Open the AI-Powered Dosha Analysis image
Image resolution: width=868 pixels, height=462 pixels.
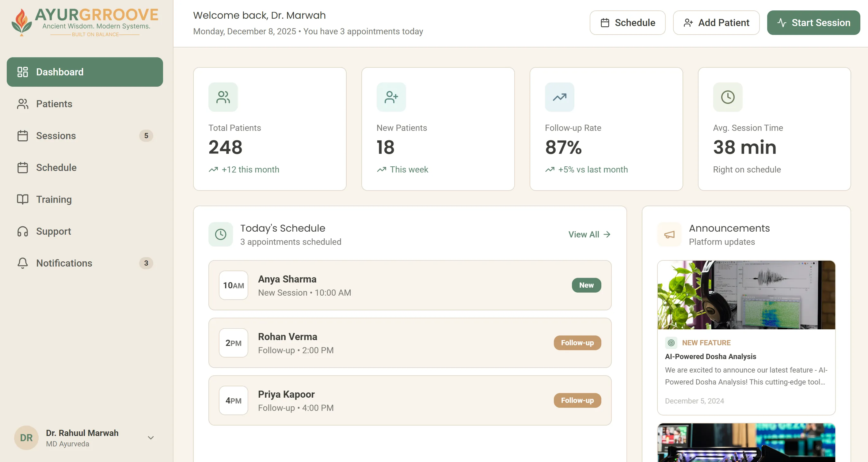(746, 295)
